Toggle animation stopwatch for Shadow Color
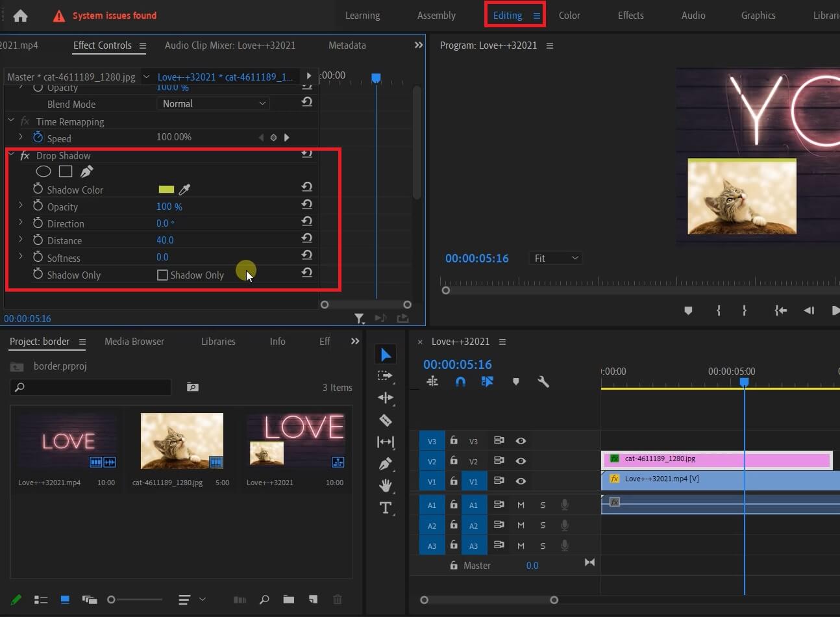 38,189
